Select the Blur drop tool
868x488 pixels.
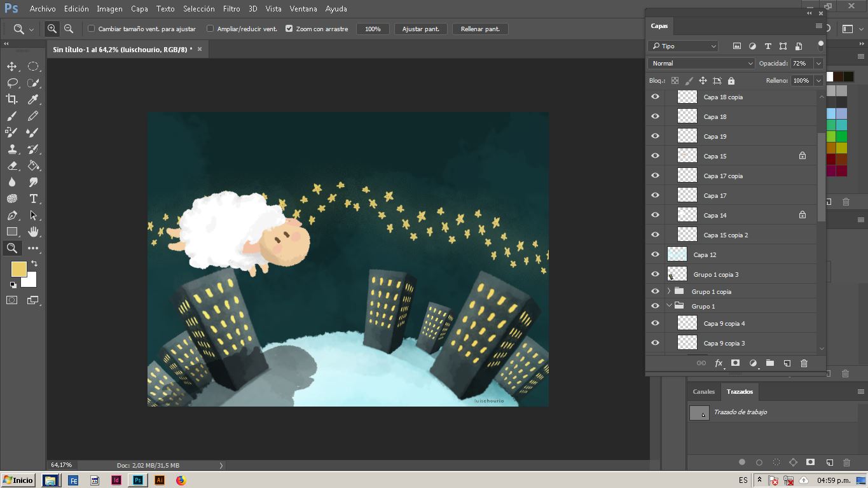[x=11, y=182]
